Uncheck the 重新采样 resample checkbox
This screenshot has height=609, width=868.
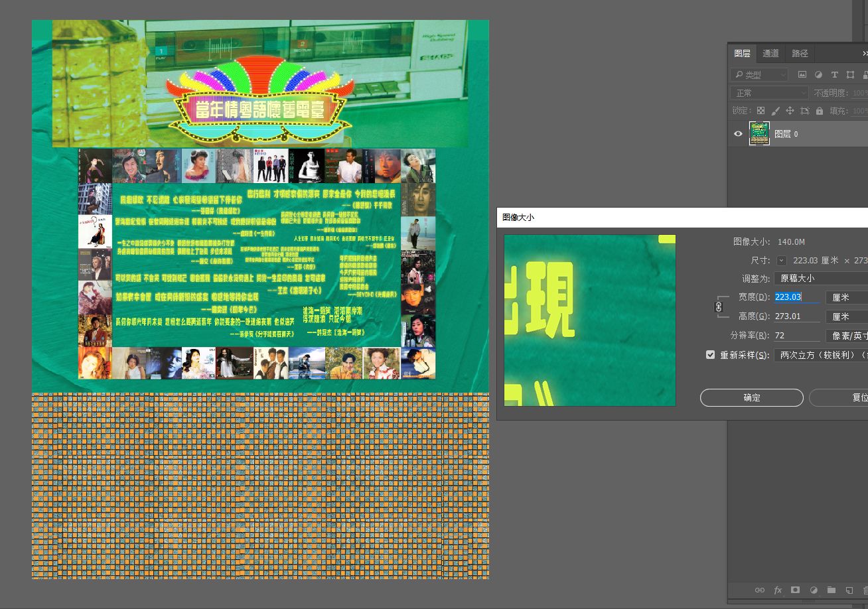pyautogui.click(x=711, y=355)
